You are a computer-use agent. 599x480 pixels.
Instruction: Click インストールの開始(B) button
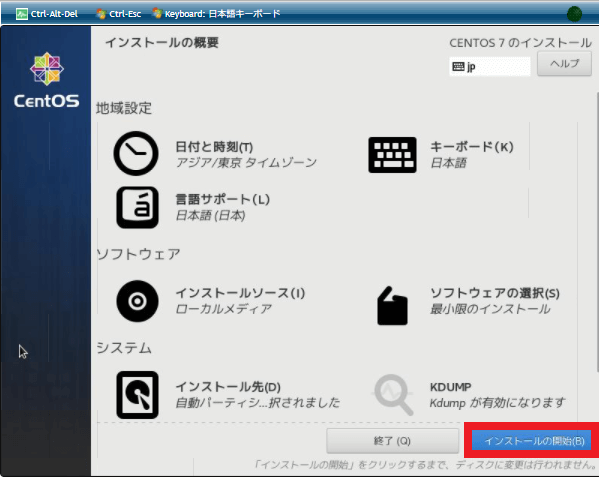(531, 441)
